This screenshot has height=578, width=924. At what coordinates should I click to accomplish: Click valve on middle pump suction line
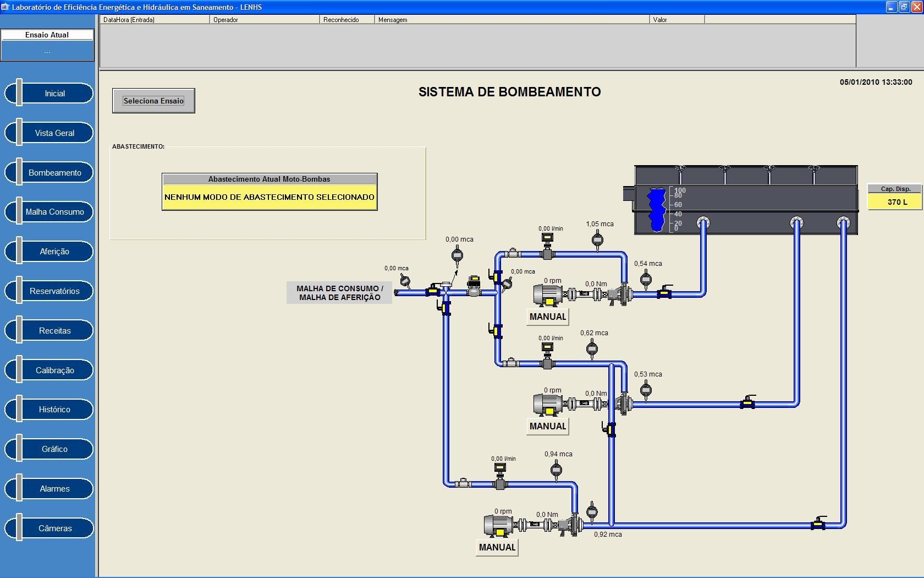click(748, 402)
